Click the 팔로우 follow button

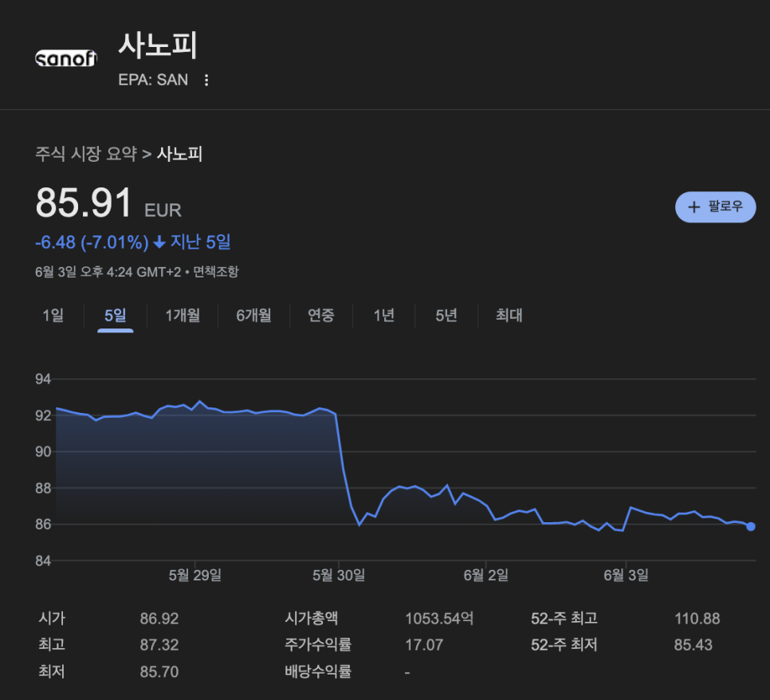click(716, 206)
